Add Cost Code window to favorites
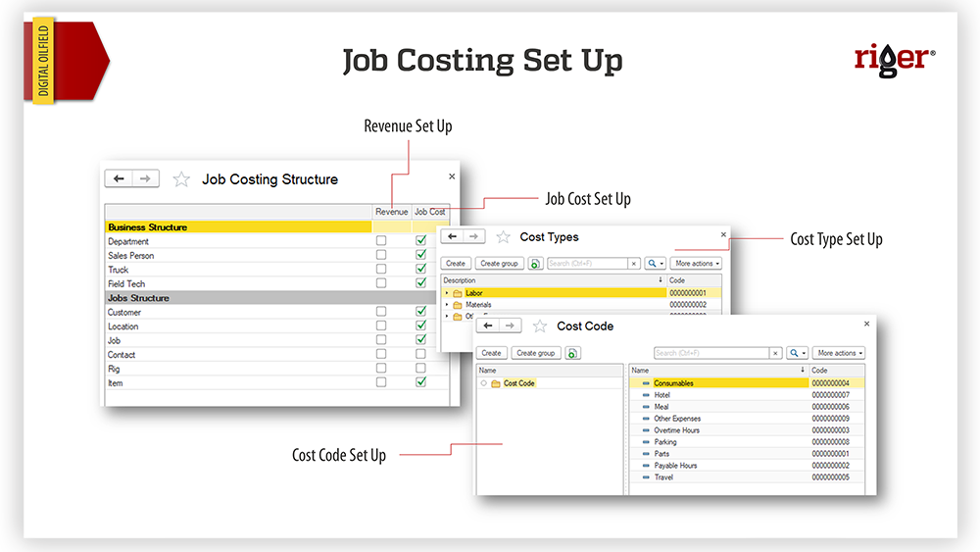Viewport: 980px width, 552px height. click(x=540, y=326)
